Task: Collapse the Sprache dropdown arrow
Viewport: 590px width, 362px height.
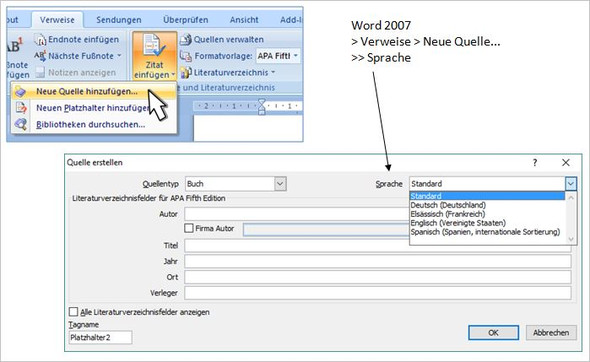Action: pyautogui.click(x=570, y=184)
